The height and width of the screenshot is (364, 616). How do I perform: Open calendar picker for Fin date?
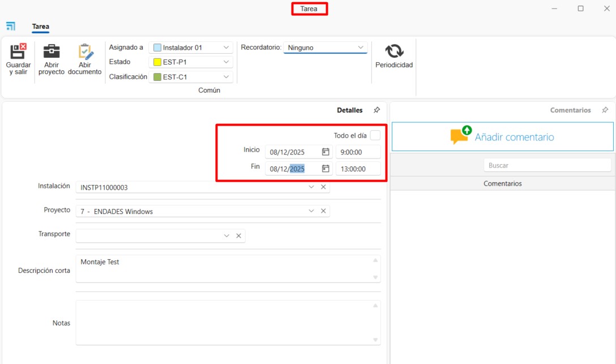click(x=326, y=169)
